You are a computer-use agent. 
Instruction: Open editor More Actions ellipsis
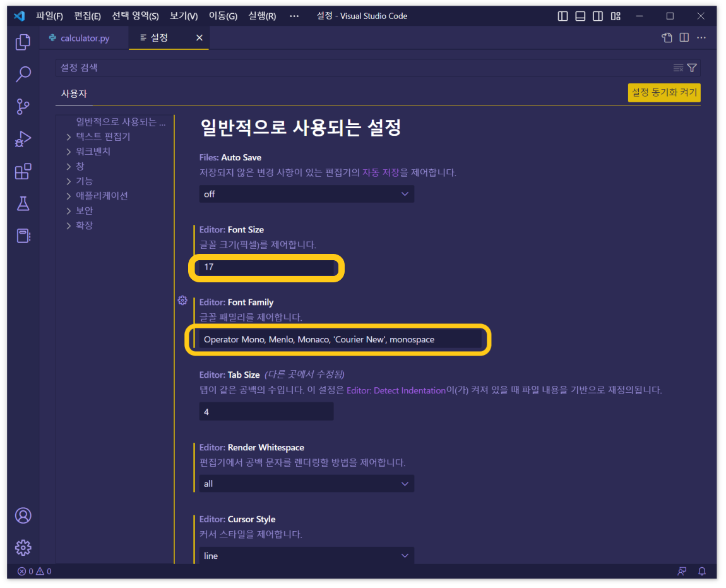pyautogui.click(x=701, y=37)
